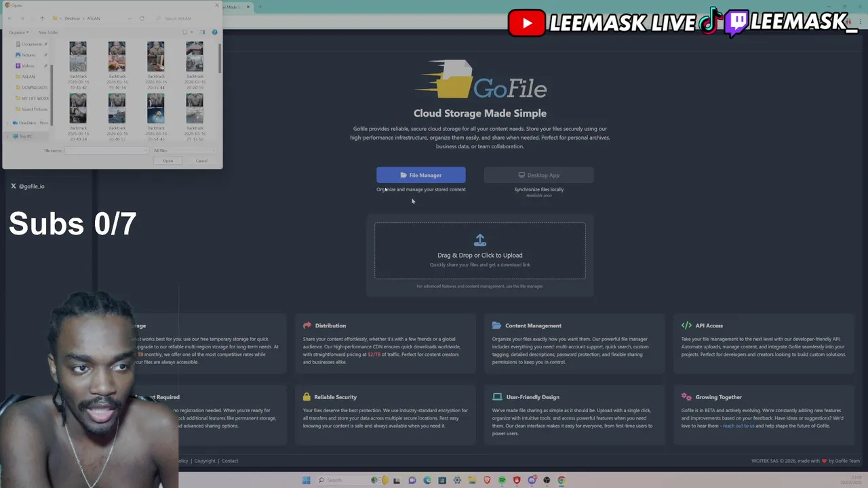Open a new browser tab

coord(260,7)
